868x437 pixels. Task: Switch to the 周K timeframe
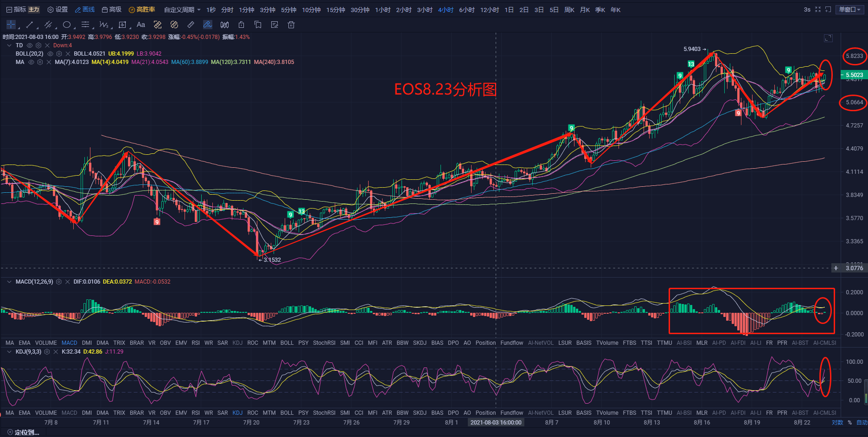pyautogui.click(x=569, y=10)
